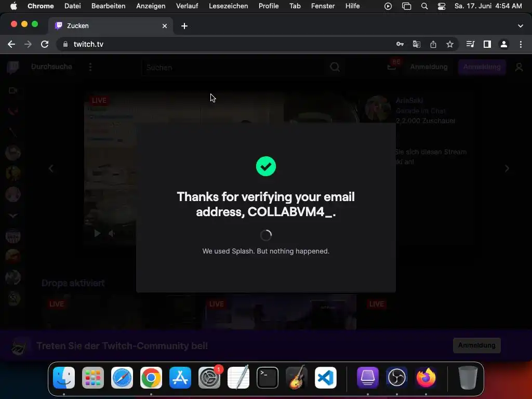
Task: Open the Profile menu
Action: coord(269,6)
